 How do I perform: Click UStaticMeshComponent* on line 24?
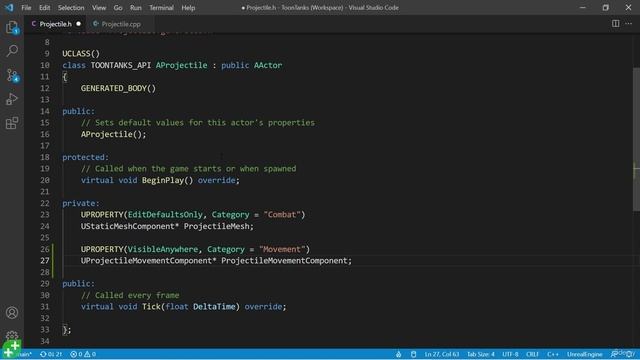pos(130,227)
